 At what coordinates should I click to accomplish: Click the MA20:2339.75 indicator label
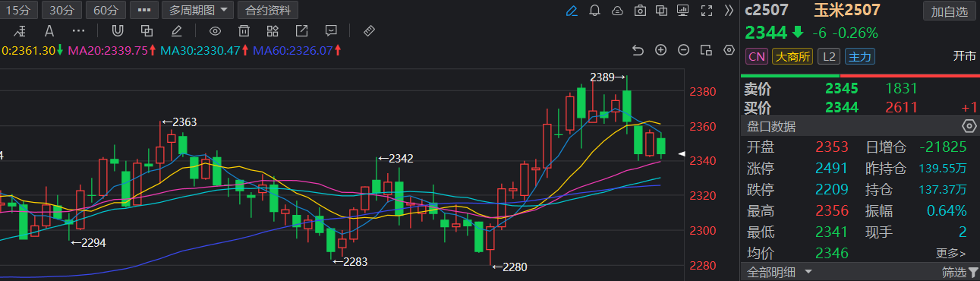[x=112, y=50]
